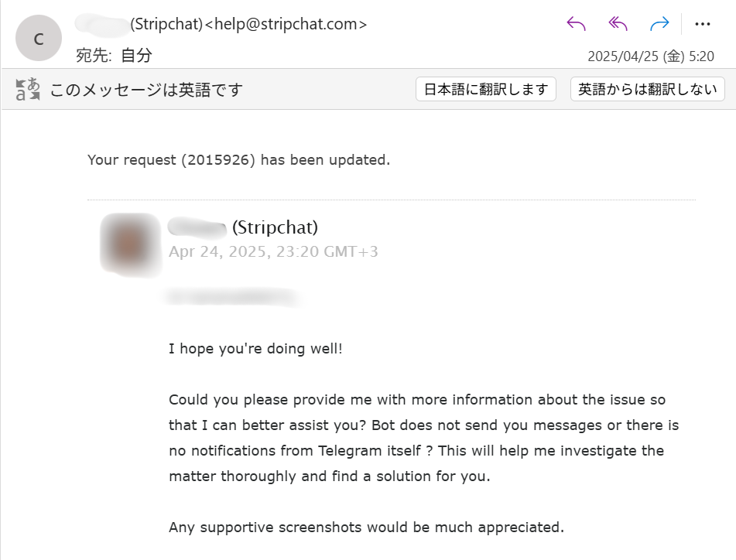Click the Reply All double-arrow icon
Image resolution: width=736 pixels, height=560 pixels.
616,23
